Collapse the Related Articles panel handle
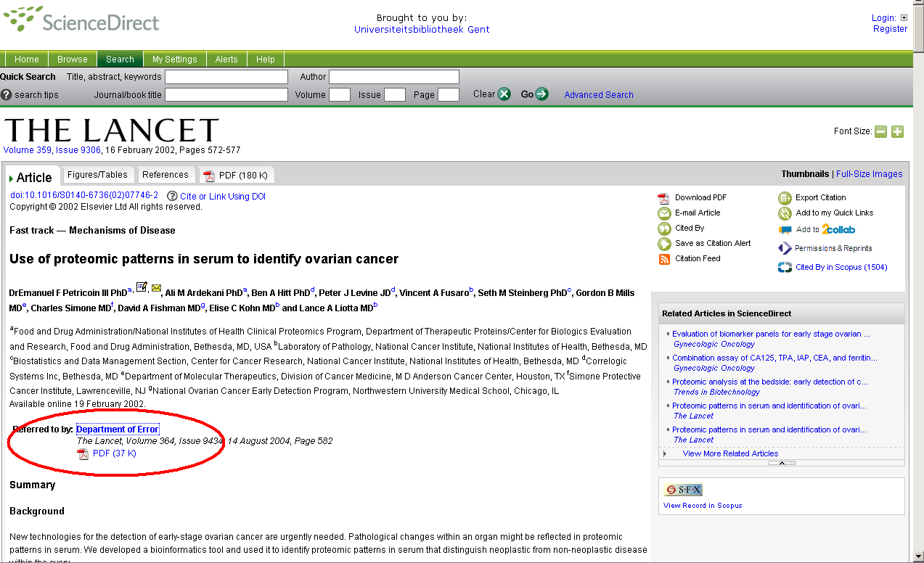Screen dimensions: 924x563 coord(781,463)
